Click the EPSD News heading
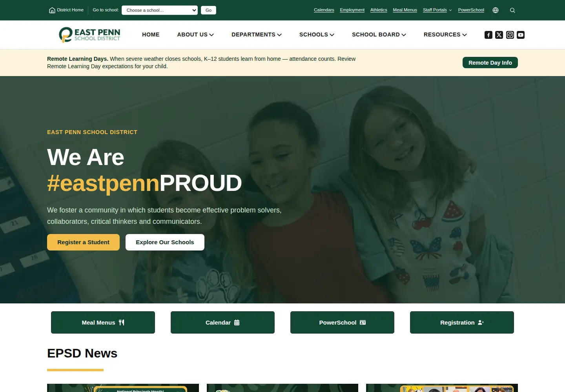The height and width of the screenshot is (392, 565). [82, 353]
